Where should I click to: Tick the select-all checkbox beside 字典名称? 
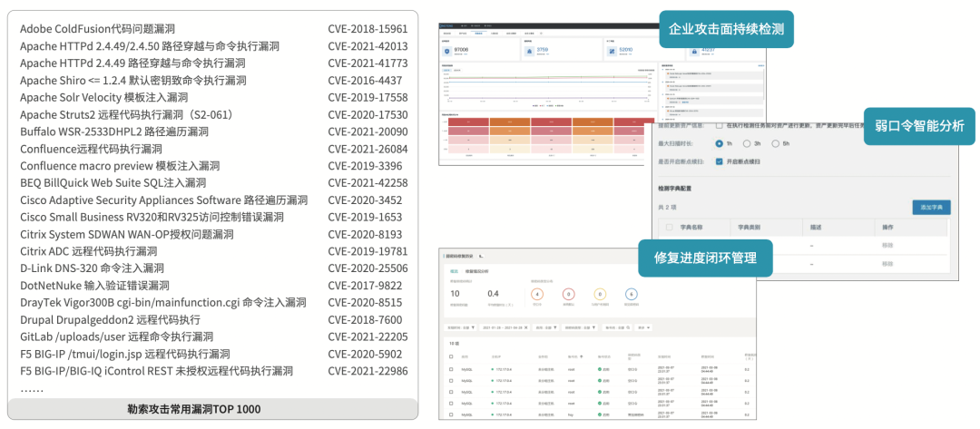pos(670,228)
